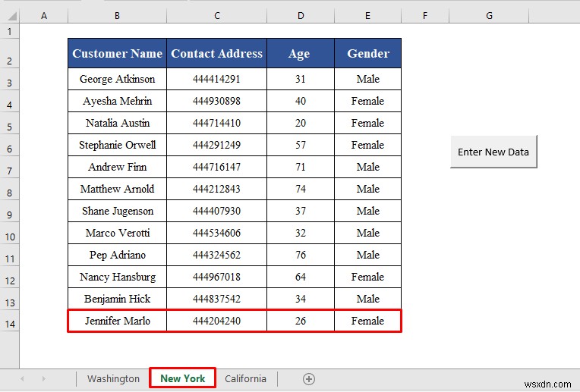Select row 3 header

10,79
